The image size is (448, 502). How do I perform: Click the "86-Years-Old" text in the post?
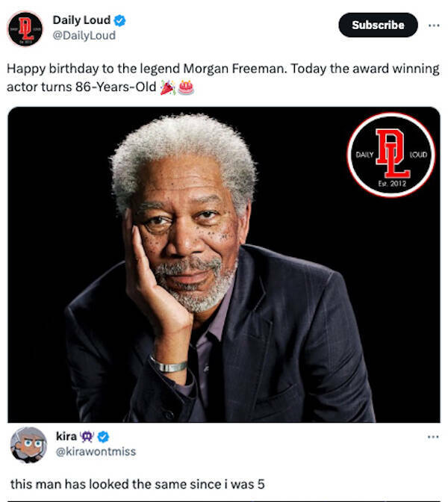point(118,87)
